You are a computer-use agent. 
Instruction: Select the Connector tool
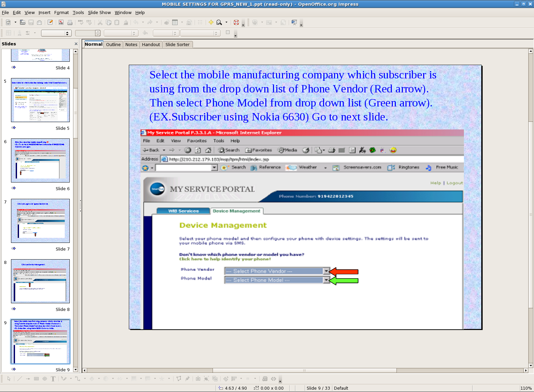pos(77,379)
